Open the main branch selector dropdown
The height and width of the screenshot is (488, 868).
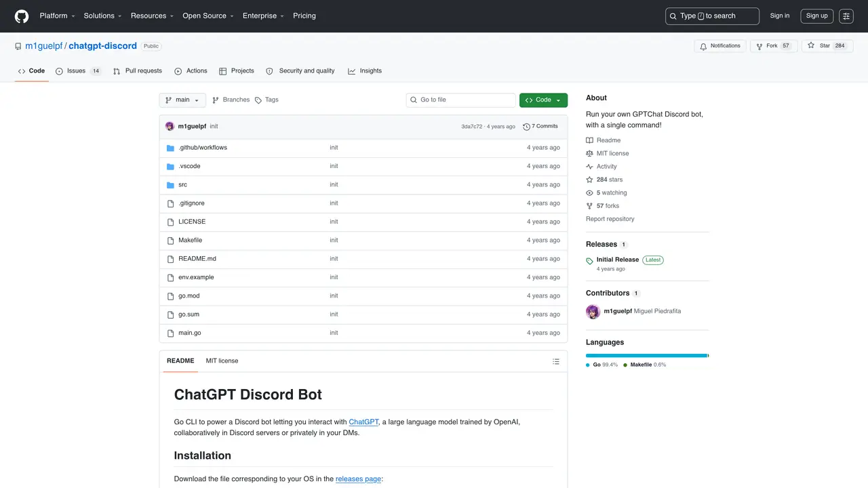coord(182,100)
